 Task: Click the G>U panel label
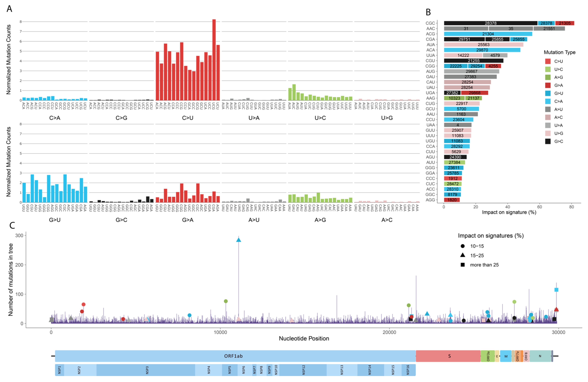pos(55,220)
